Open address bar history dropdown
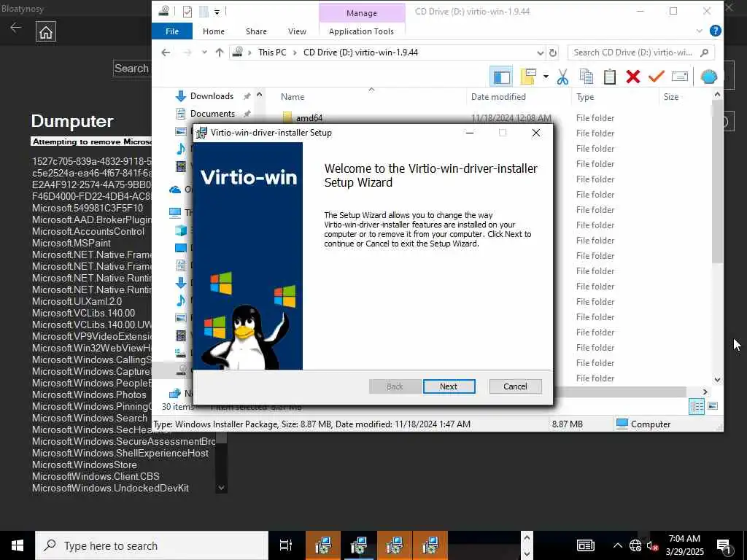Screen dimensions: 747x560 click(x=540, y=52)
